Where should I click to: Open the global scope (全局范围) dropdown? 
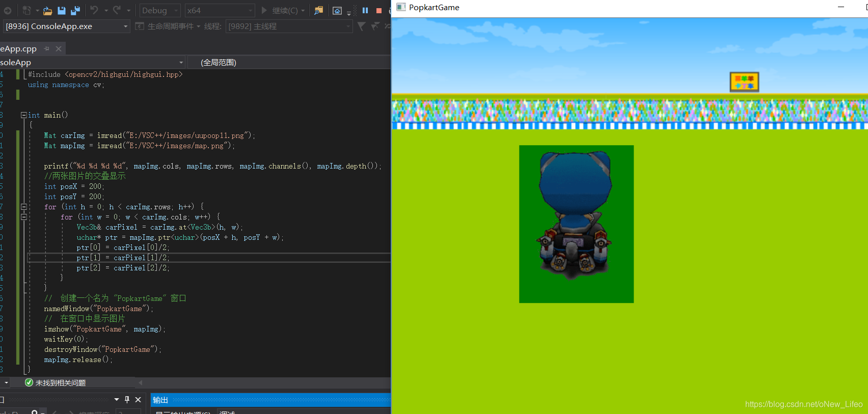tap(289, 62)
